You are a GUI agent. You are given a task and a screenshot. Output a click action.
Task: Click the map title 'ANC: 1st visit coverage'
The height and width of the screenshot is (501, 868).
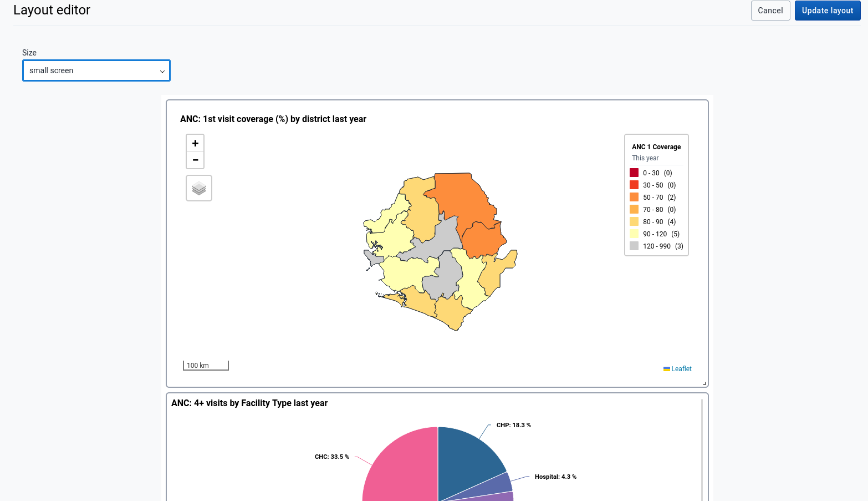point(273,119)
